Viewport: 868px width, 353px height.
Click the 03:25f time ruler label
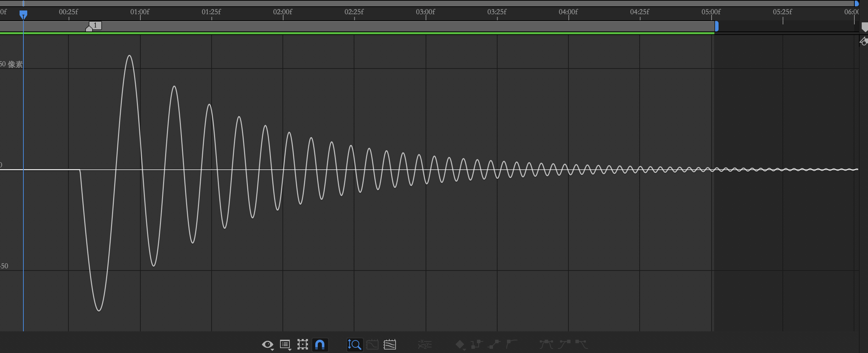pos(497,12)
